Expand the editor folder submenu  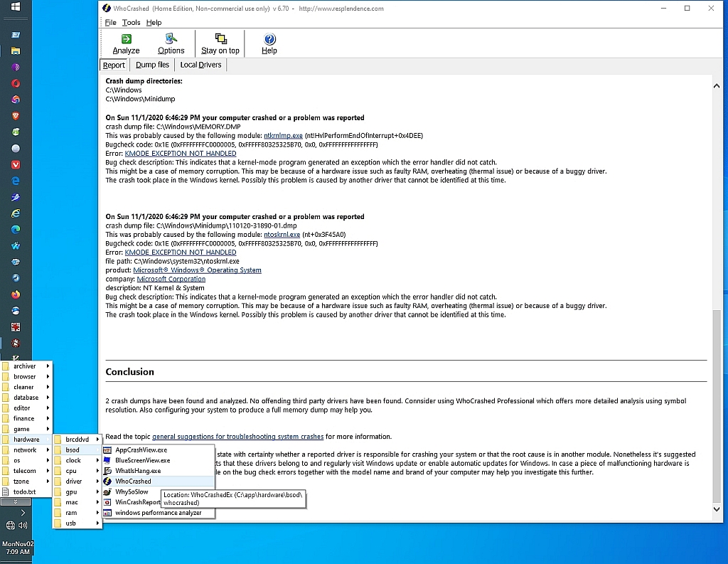click(x=26, y=408)
